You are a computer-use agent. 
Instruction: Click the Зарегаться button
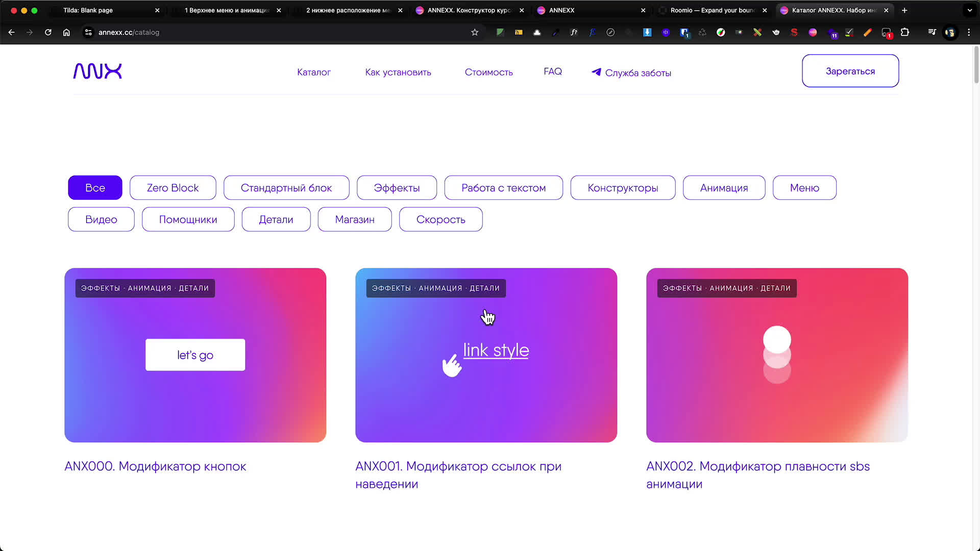[x=850, y=71]
